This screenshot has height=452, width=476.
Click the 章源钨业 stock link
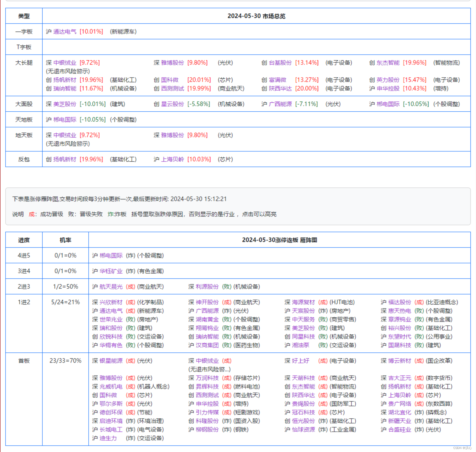400,320
